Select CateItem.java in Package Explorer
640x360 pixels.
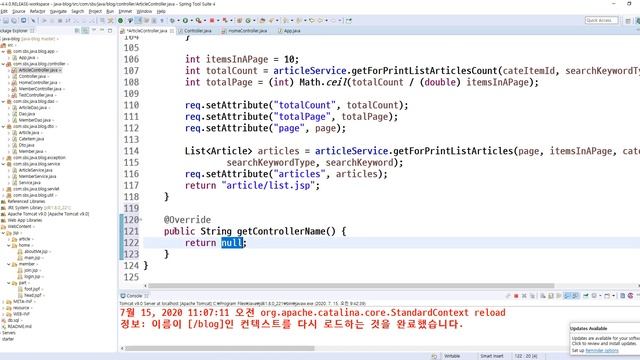[31, 139]
